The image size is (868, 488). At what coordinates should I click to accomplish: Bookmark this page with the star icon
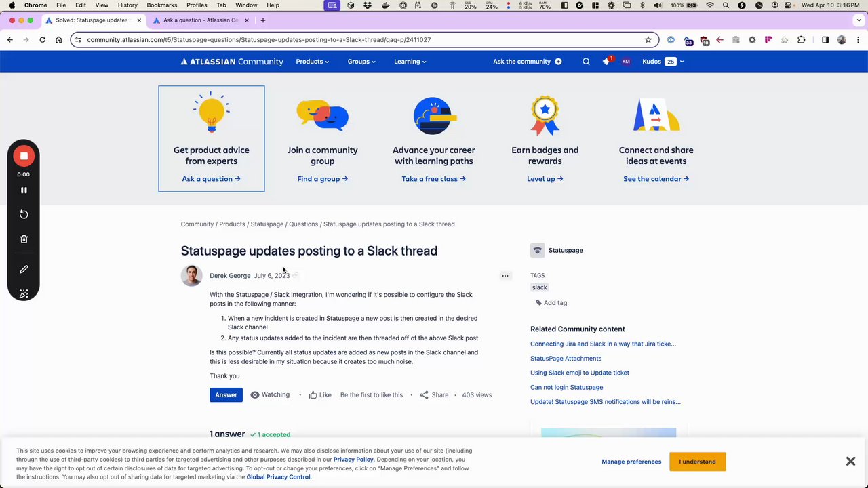pos(648,40)
